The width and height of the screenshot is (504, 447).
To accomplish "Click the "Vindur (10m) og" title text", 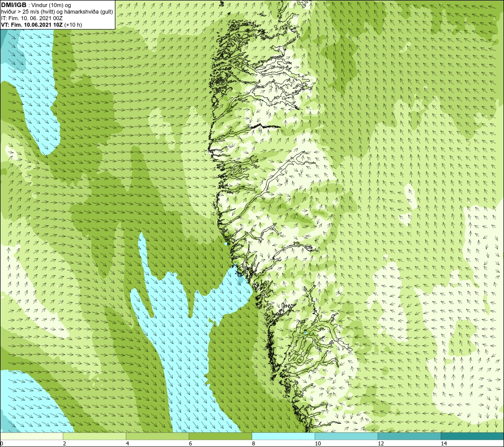I will coord(51,5).
